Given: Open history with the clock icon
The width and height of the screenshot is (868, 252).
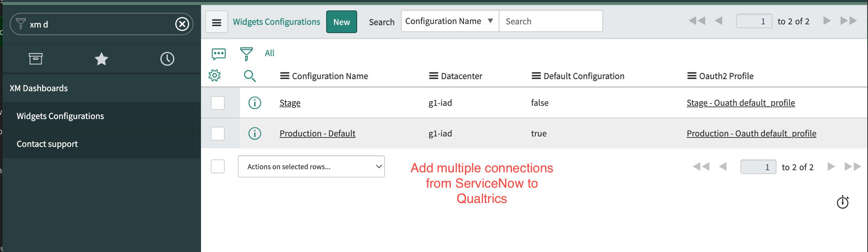Looking at the screenshot, I should pyautogui.click(x=167, y=59).
